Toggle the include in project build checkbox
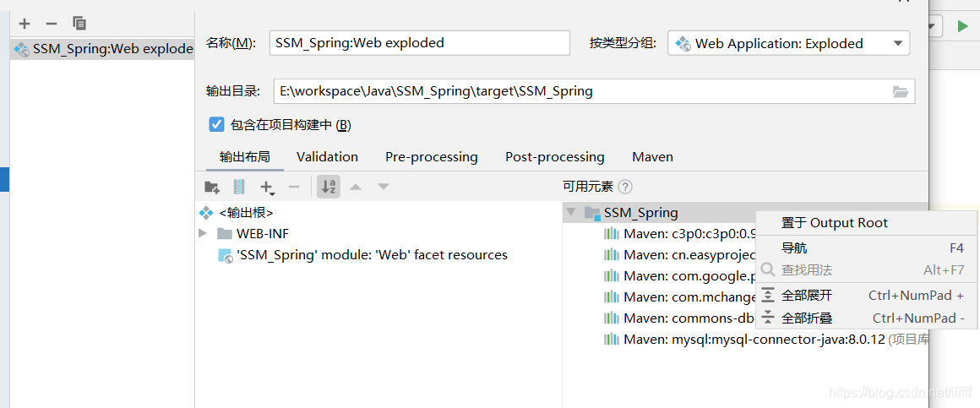Screen dimensions: 980x408 [216, 124]
